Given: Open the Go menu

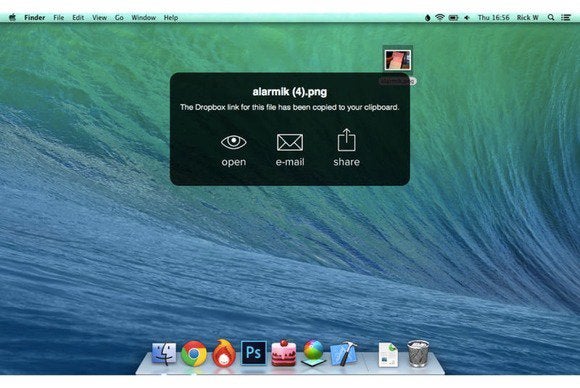Looking at the screenshot, I should (x=119, y=17).
